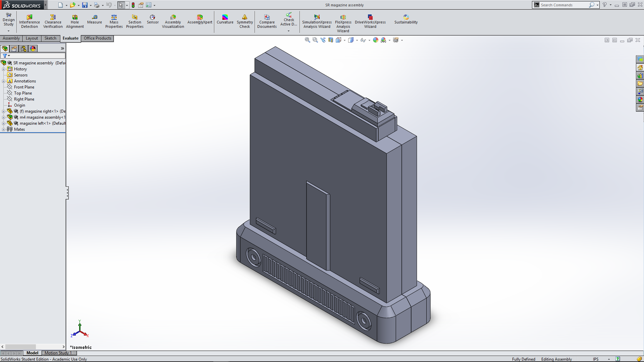The width and height of the screenshot is (644, 362).
Task: Open Hide/Show Items dropdown arrow
Action: tap(370, 40)
